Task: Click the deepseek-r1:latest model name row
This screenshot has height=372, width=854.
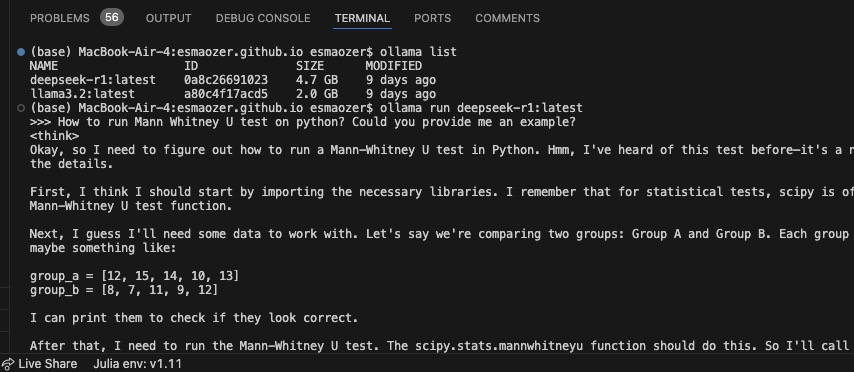Action: 233,80
